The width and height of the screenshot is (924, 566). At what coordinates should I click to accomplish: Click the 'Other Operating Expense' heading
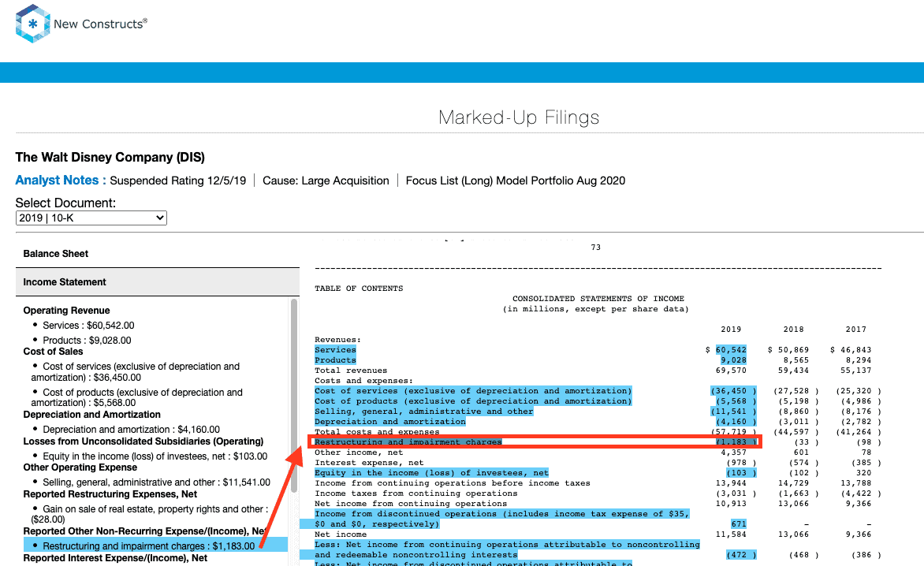click(80, 467)
